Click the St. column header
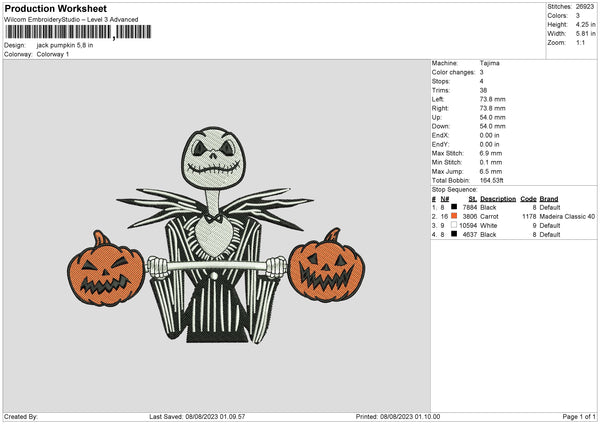Viewport: 600px width, 424px height. click(x=473, y=199)
